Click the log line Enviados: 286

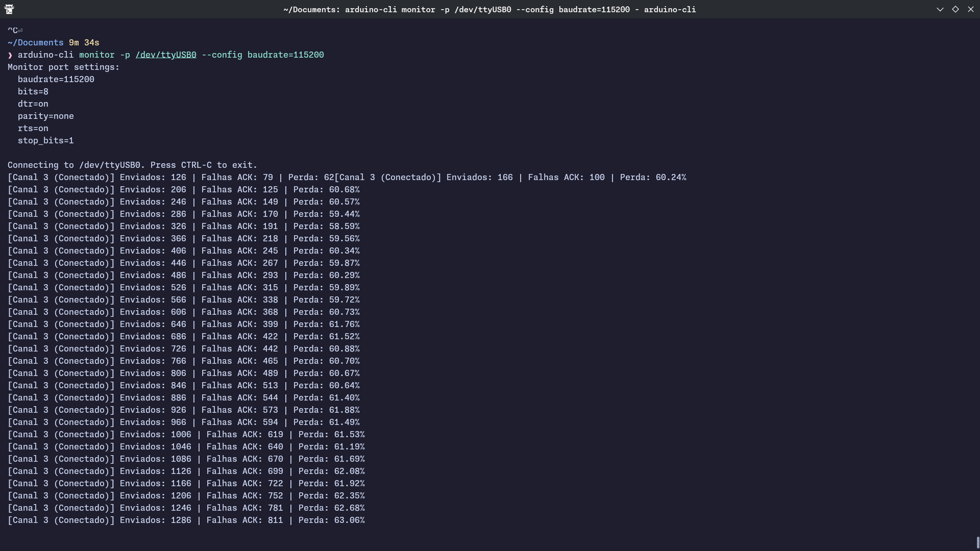[x=184, y=214]
